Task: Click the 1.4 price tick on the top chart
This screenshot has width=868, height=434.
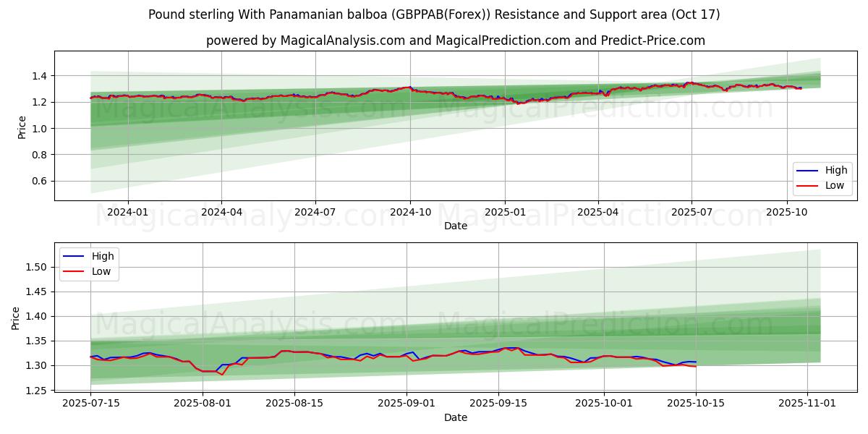Action: point(38,76)
